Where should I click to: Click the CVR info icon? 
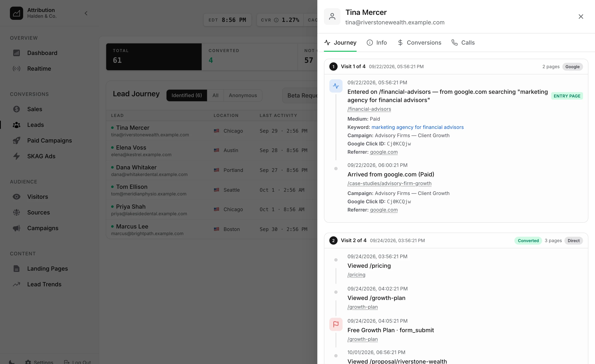276,20
